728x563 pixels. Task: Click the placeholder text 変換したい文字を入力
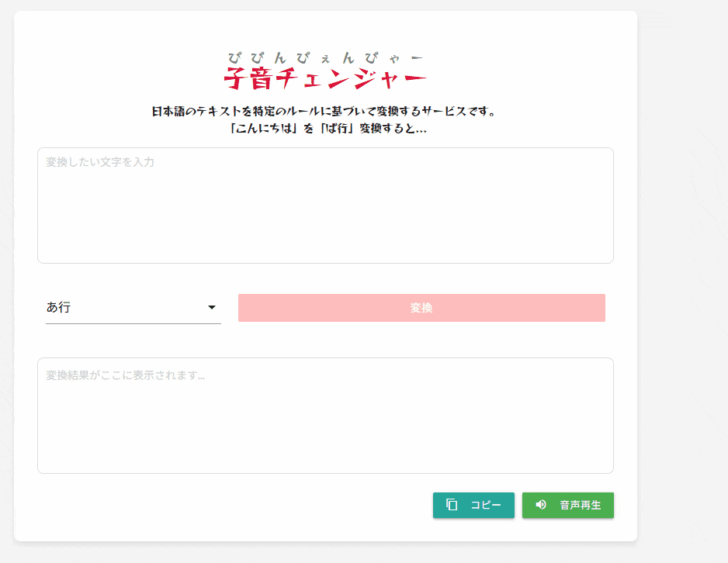point(100,162)
